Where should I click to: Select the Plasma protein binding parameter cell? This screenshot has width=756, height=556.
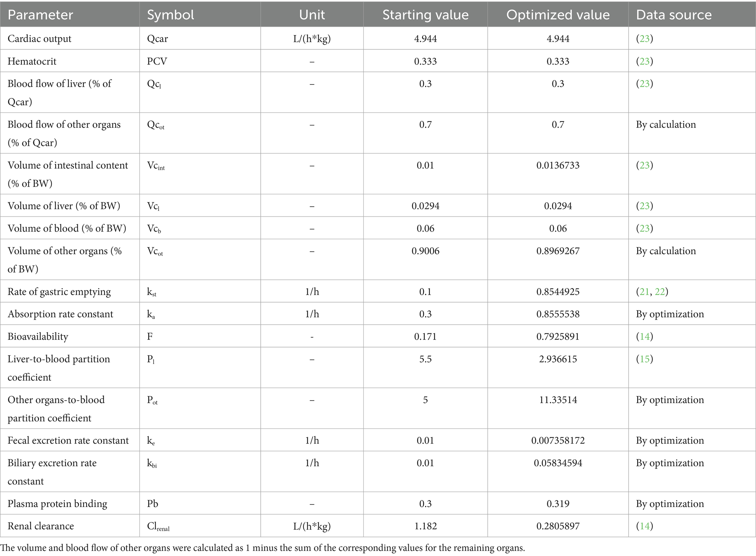(x=70, y=503)
